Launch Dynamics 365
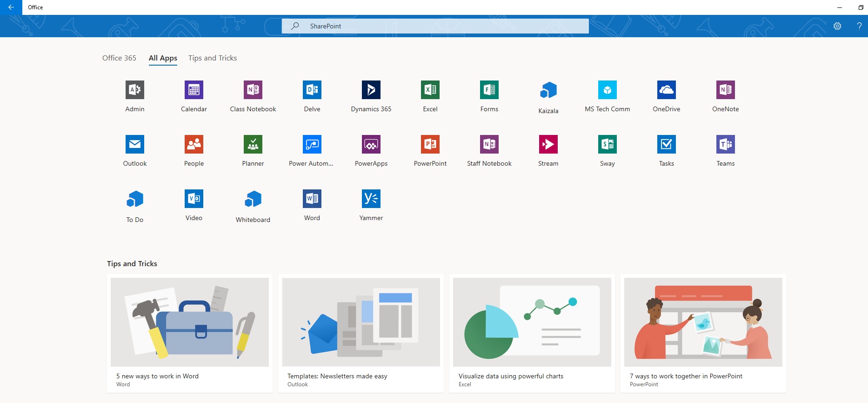This screenshot has height=403, width=868. click(x=371, y=90)
